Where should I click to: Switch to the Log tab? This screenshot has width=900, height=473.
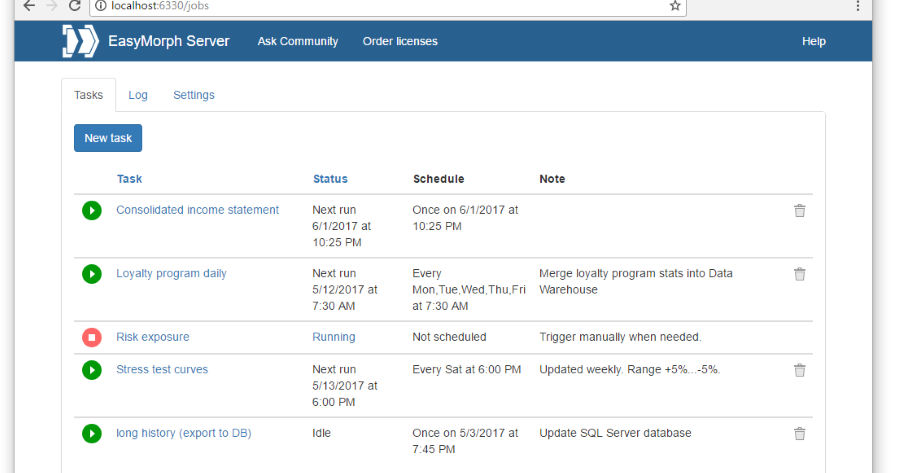[138, 95]
